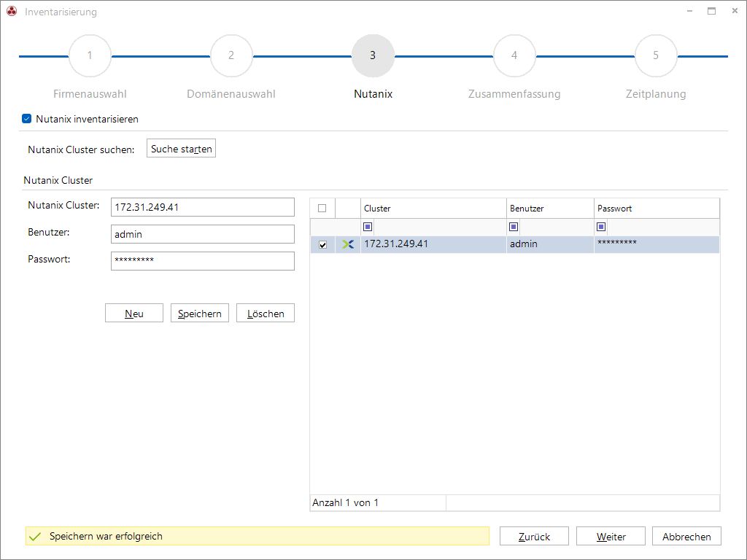Click the Passwort filter row cell
747x560 pixels.
click(x=657, y=227)
